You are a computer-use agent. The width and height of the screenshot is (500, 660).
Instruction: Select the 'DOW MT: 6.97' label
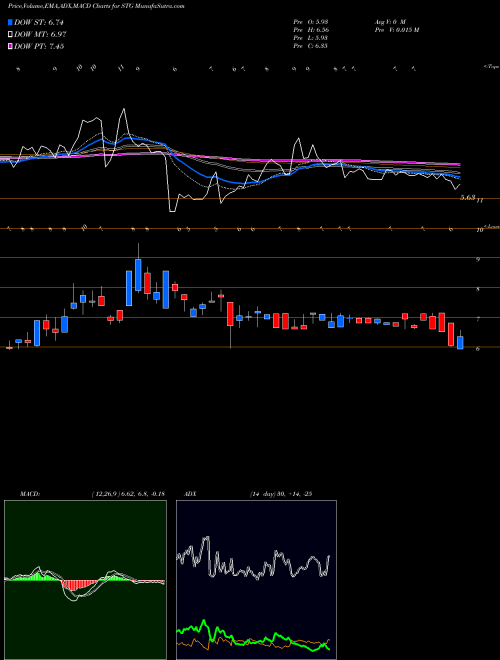coord(40,34)
